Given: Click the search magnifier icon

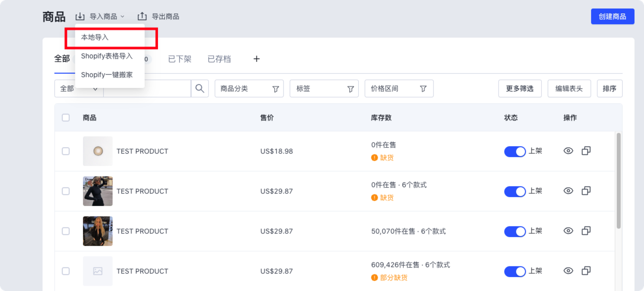Looking at the screenshot, I should [x=200, y=88].
